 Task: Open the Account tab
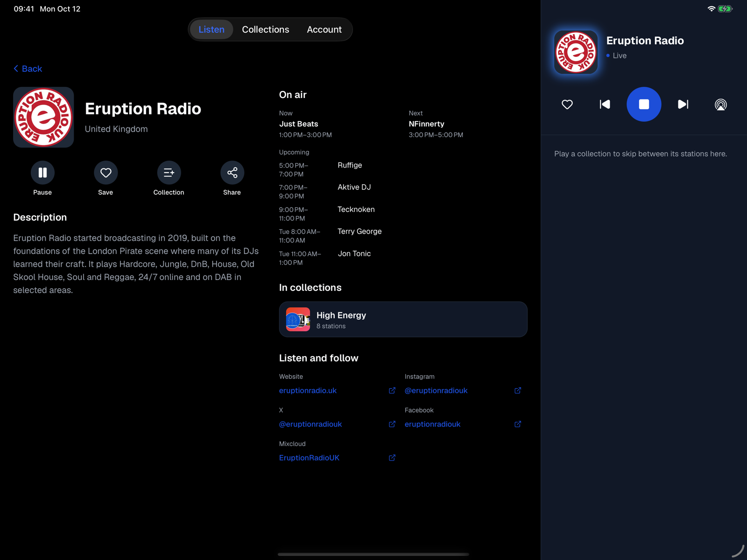(x=324, y=29)
